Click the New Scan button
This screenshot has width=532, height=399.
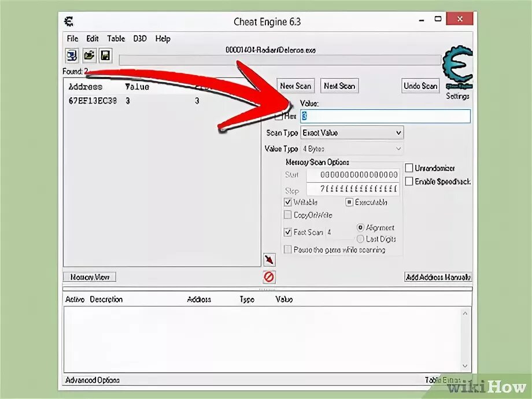click(x=295, y=86)
